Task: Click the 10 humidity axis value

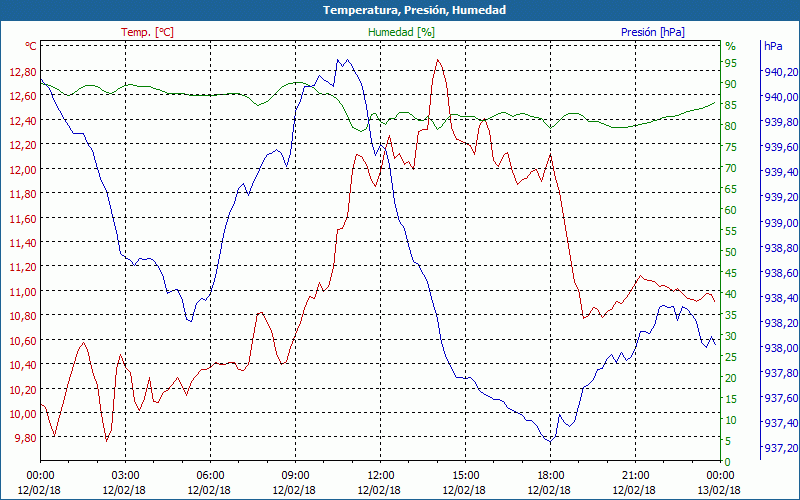Action: (x=731, y=420)
